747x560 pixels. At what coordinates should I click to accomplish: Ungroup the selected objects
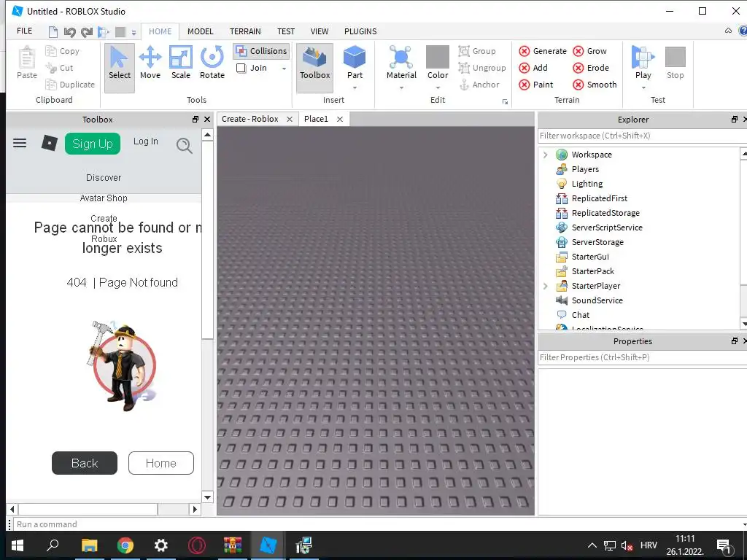pyautogui.click(x=482, y=68)
